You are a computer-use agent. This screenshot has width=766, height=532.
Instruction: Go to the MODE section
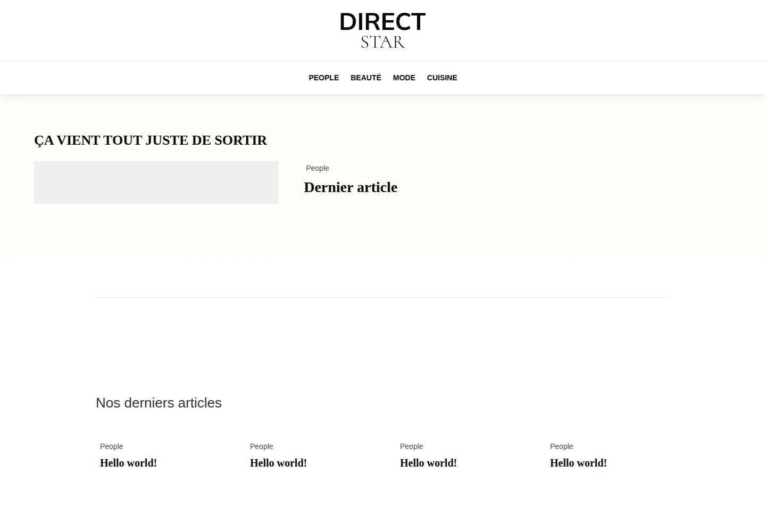(x=404, y=78)
